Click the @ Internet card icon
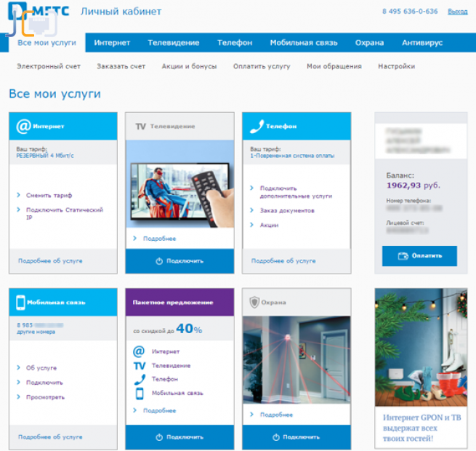 (x=23, y=126)
